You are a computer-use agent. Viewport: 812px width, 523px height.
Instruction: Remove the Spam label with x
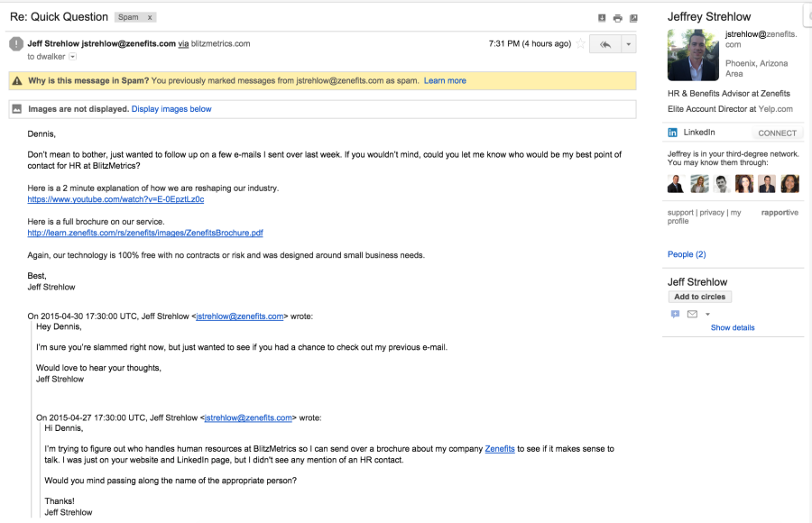click(x=150, y=17)
